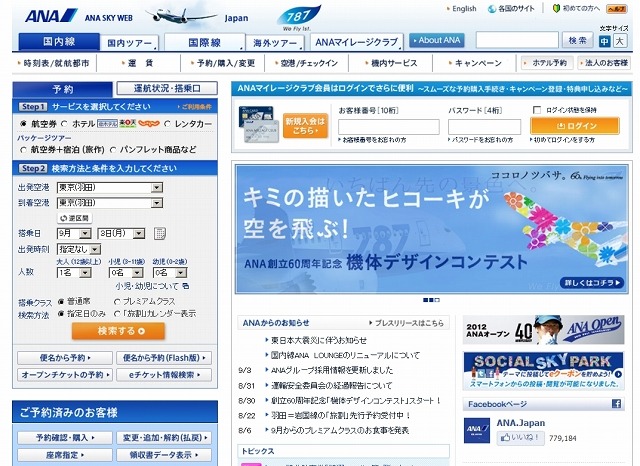Open the boarding month dropdown
The height and width of the screenshot is (466, 640).
[74, 233]
